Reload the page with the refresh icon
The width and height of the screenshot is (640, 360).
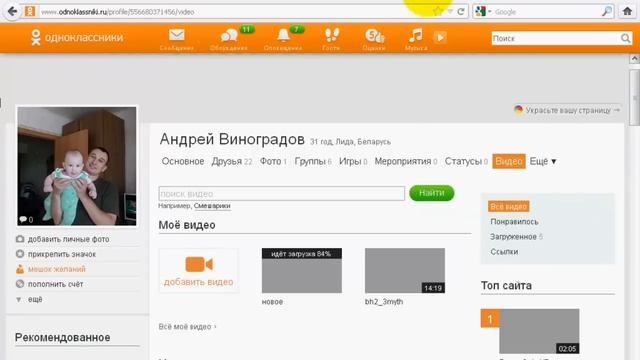pos(461,11)
